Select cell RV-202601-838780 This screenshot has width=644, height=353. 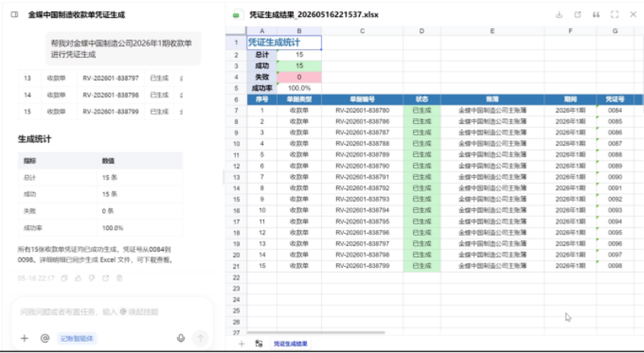pos(362,110)
